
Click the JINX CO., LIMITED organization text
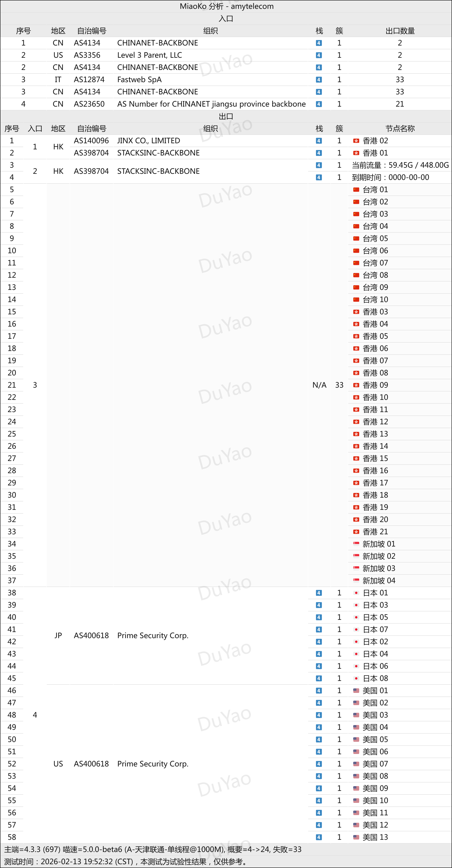[148, 141]
